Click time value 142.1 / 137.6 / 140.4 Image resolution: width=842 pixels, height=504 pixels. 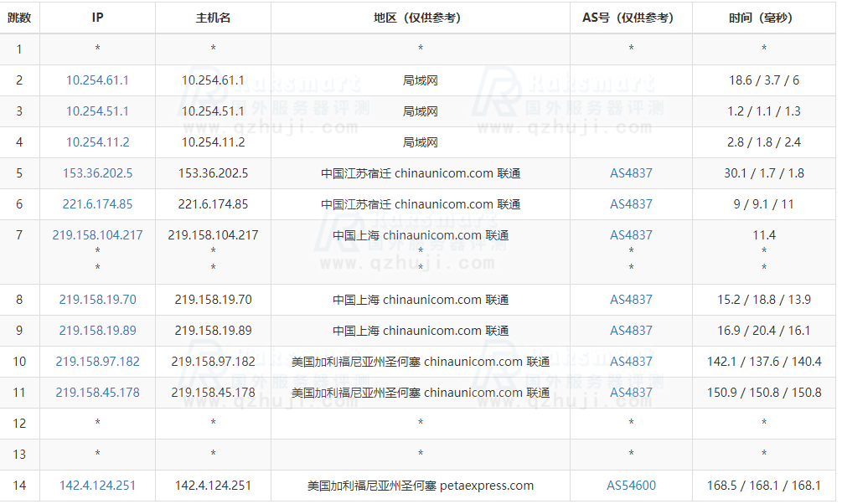(x=763, y=362)
